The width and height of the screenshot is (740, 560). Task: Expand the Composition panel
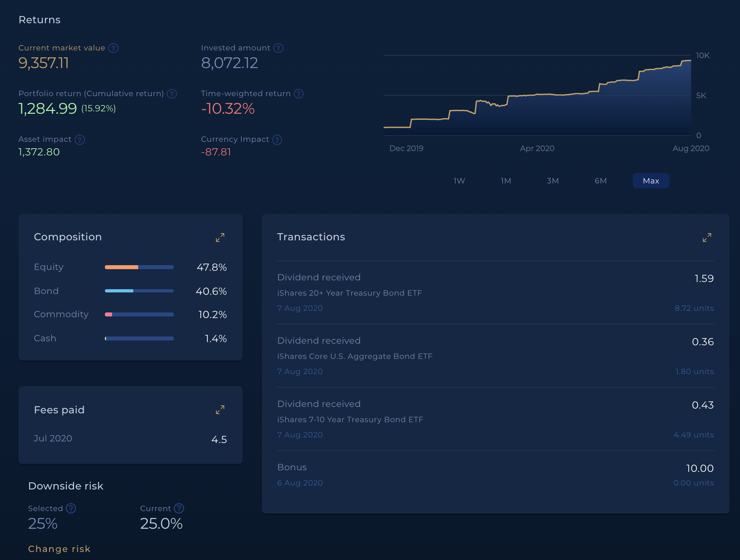(220, 238)
